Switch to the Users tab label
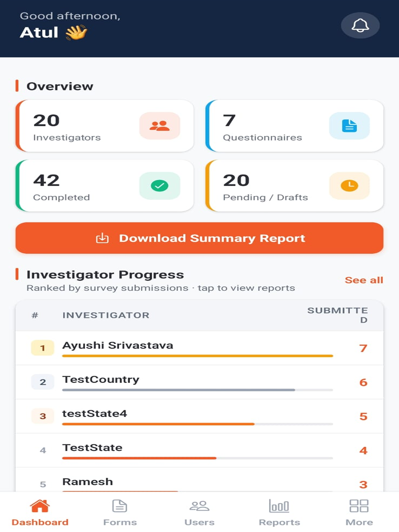The height and width of the screenshot is (532, 399). [199, 522]
